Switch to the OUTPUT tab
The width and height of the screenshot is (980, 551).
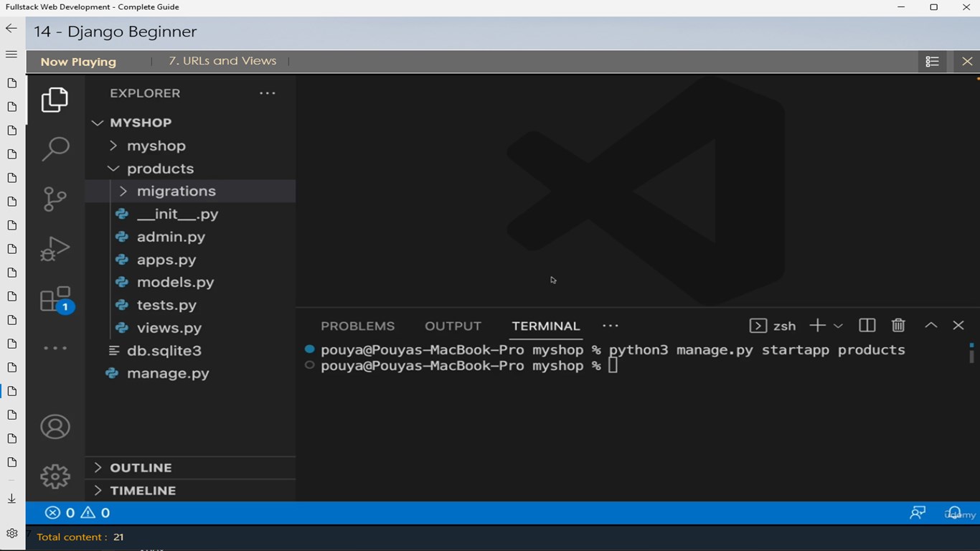point(453,326)
